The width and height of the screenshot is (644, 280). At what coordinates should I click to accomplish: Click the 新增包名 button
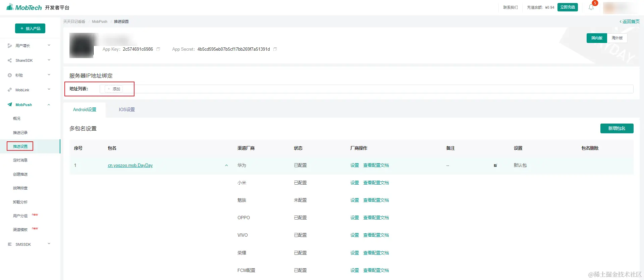tap(617, 128)
